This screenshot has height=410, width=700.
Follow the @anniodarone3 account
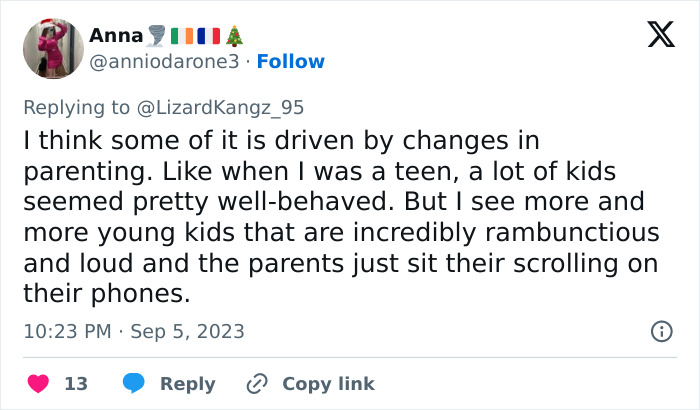[291, 62]
